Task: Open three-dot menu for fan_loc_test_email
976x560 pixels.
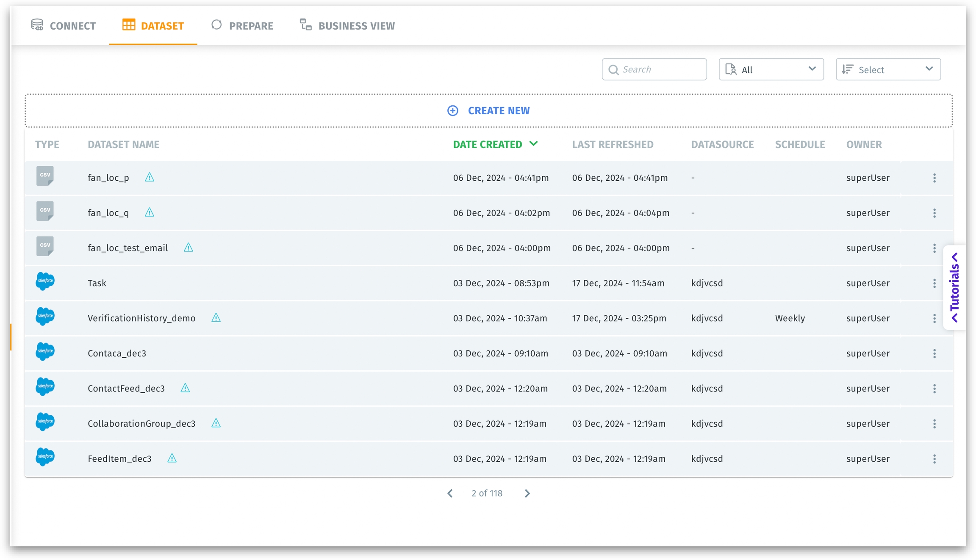Action: click(934, 248)
